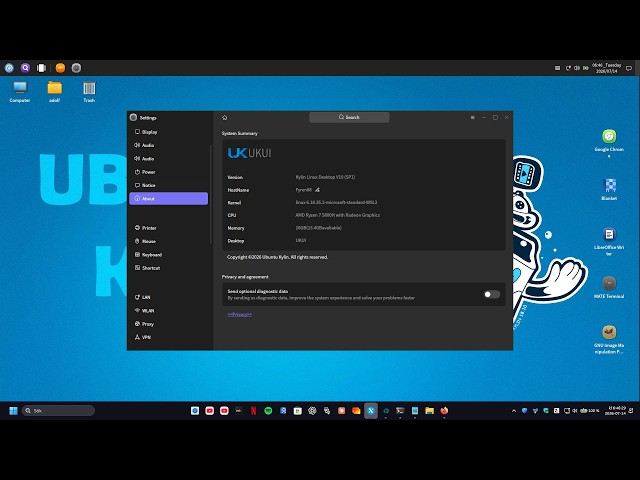
Task: Click the active X app in taskbar
Action: (x=371, y=411)
